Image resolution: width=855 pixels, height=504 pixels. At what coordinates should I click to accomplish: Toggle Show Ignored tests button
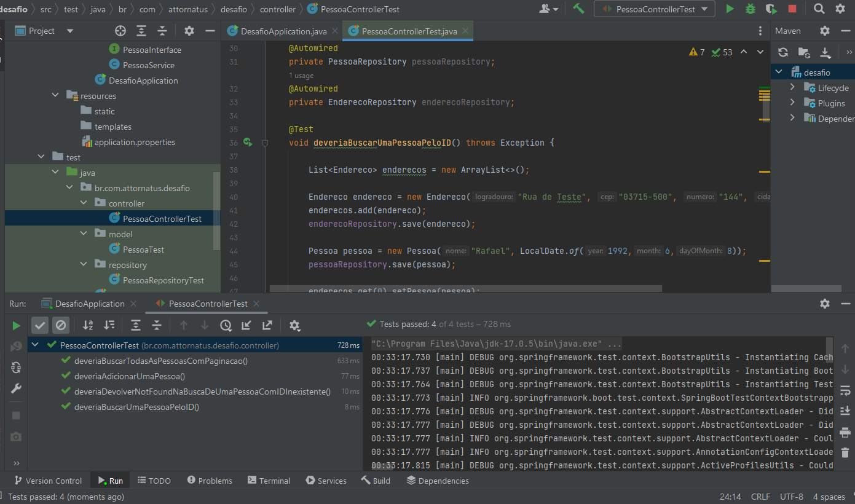tap(60, 325)
